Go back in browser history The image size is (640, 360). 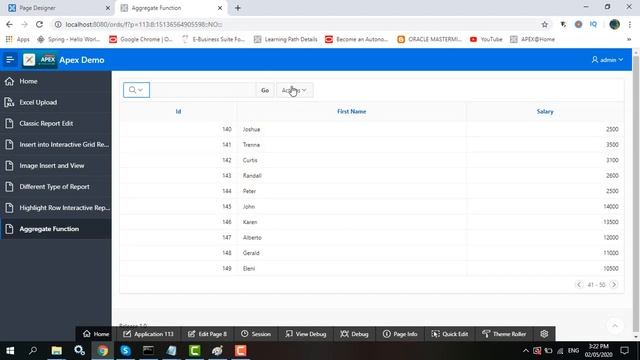coord(9,24)
